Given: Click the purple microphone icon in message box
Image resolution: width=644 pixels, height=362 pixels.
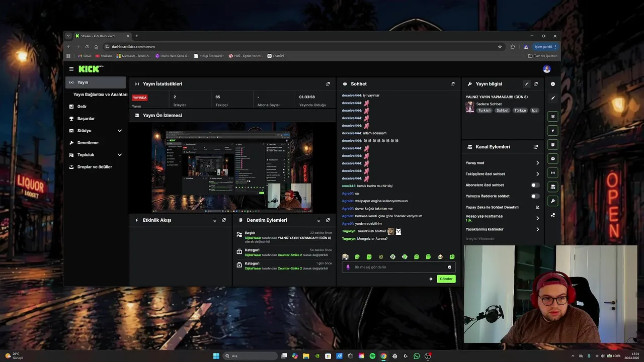Looking at the screenshot, I should tap(348, 267).
